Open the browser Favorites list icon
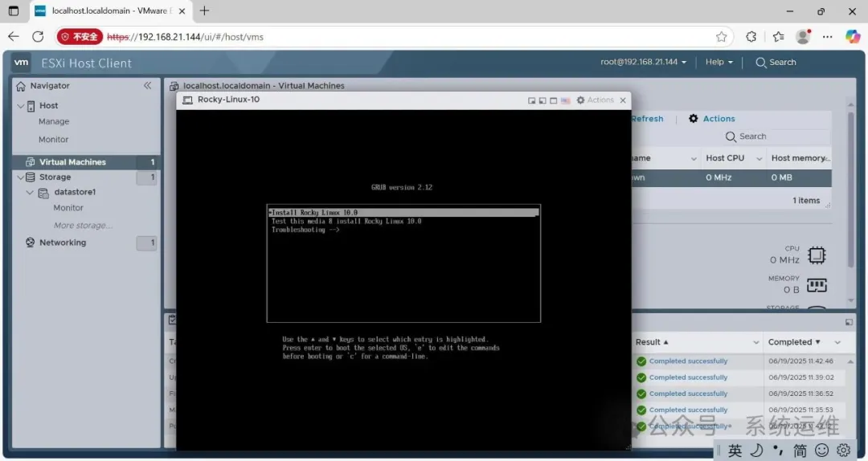The image size is (868, 461). tap(778, 36)
